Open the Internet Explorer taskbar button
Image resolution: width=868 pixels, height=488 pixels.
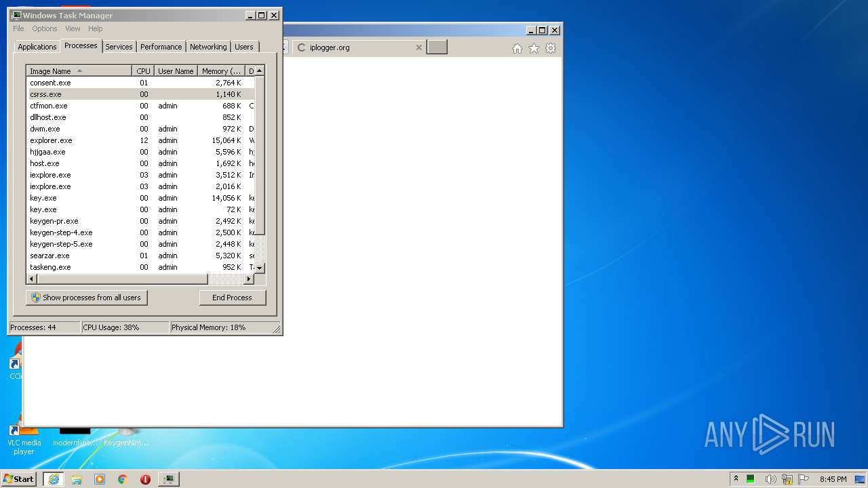54,479
